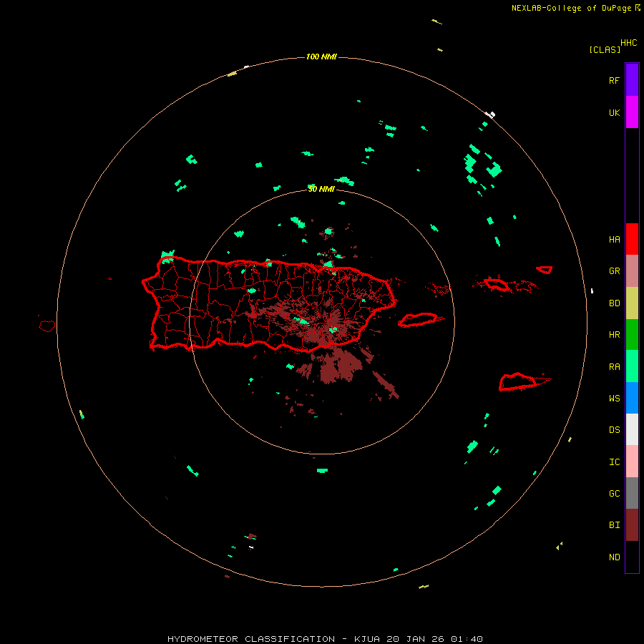Click the "RF" legend label text

(x=614, y=80)
